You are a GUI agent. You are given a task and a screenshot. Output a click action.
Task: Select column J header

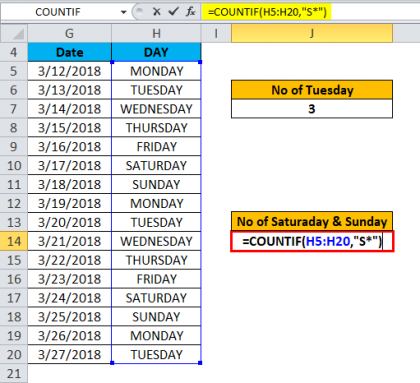[312, 33]
